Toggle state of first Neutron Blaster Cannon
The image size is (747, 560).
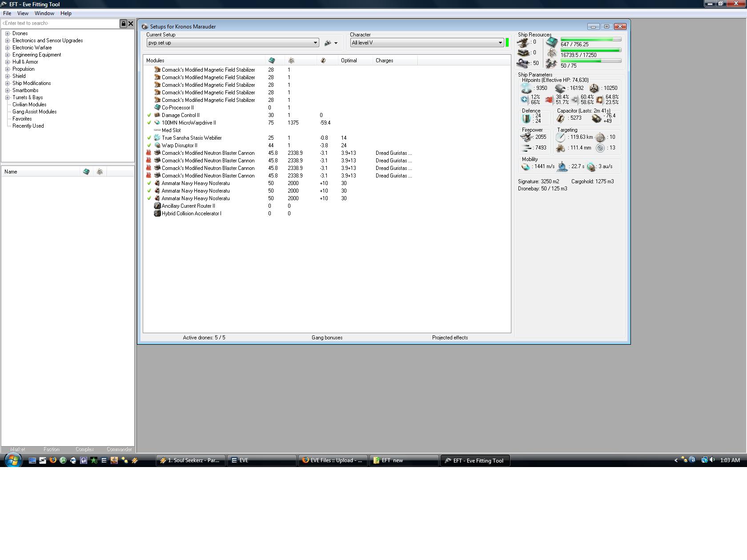[149, 153]
